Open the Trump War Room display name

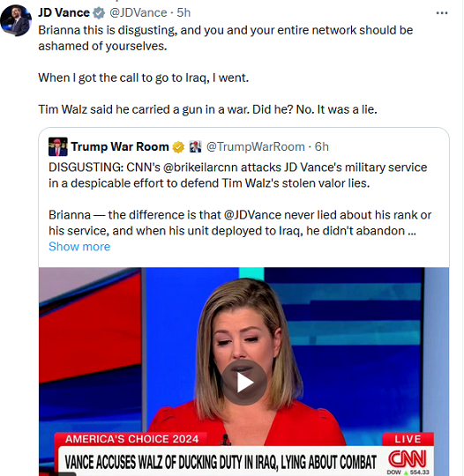click(x=120, y=147)
